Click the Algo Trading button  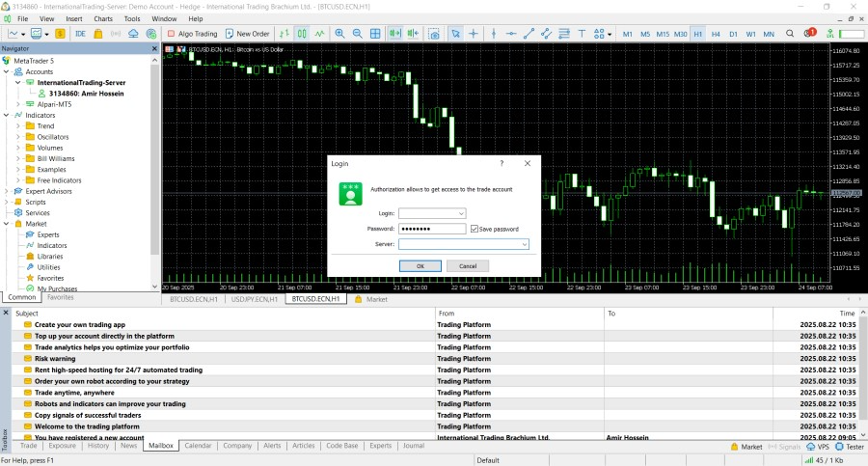tap(191, 34)
